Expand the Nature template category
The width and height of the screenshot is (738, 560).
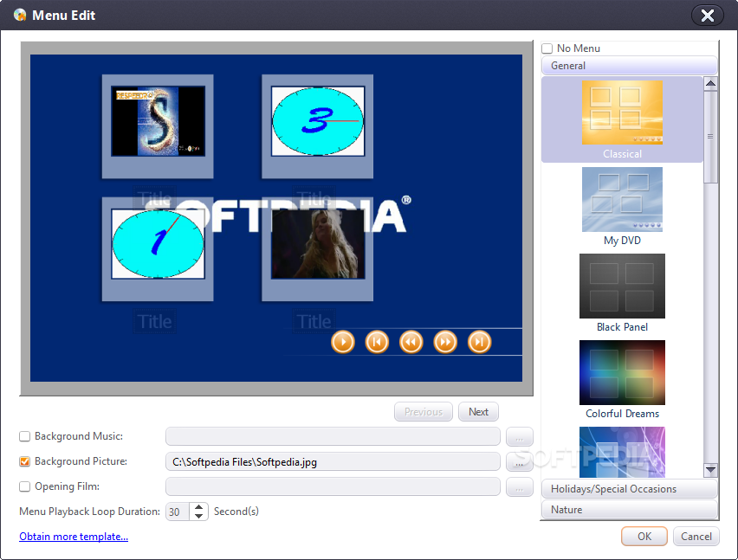coord(629,510)
